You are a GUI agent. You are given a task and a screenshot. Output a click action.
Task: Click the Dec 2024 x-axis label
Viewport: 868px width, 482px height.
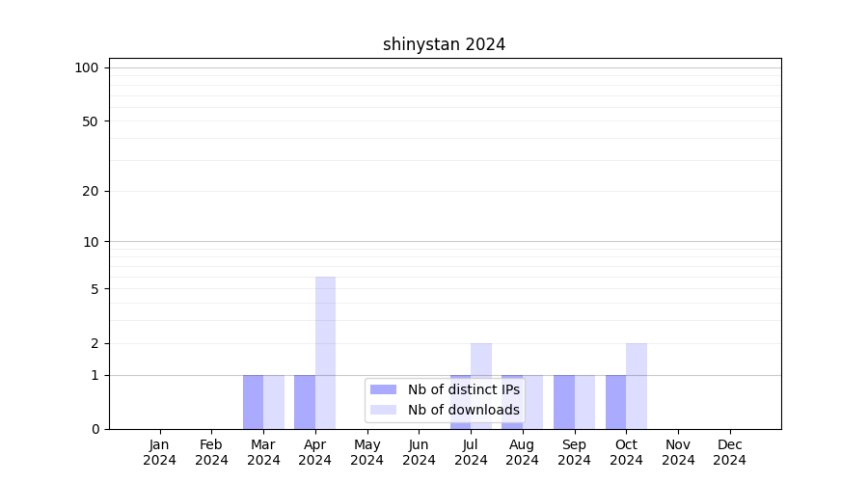(x=729, y=452)
